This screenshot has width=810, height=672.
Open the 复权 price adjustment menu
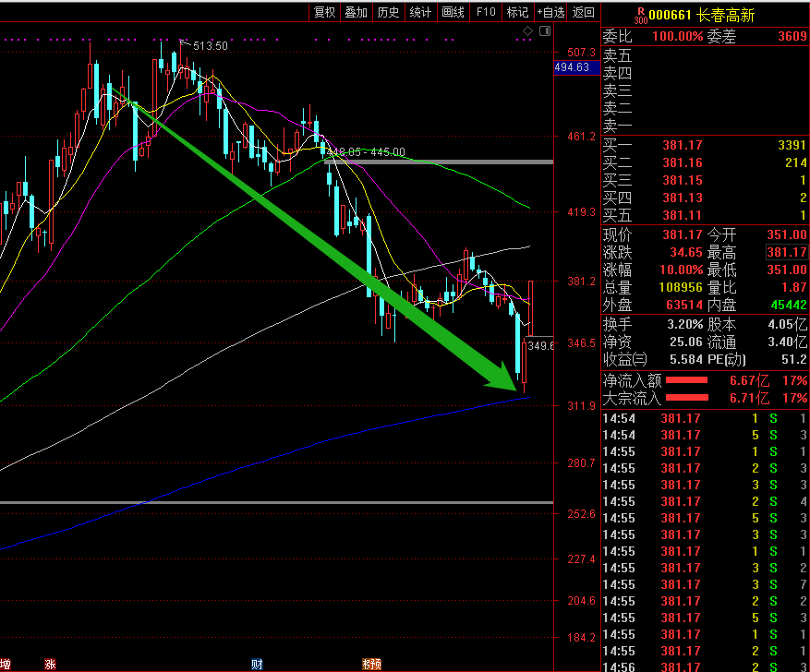[x=324, y=12]
